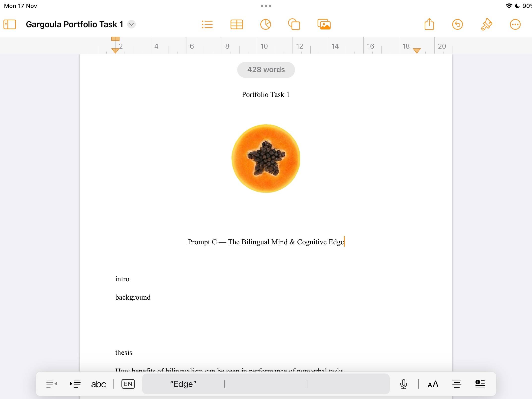Viewport: 532px width, 399px height.
Task: Open the text alignment icon
Action: coord(457,384)
